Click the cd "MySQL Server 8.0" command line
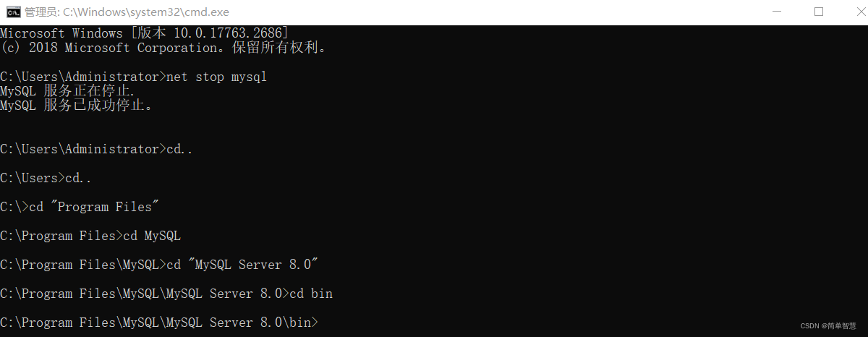Image resolution: width=868 pixels, height=337 pixels. pyautogui.click(x=159, y=265)
